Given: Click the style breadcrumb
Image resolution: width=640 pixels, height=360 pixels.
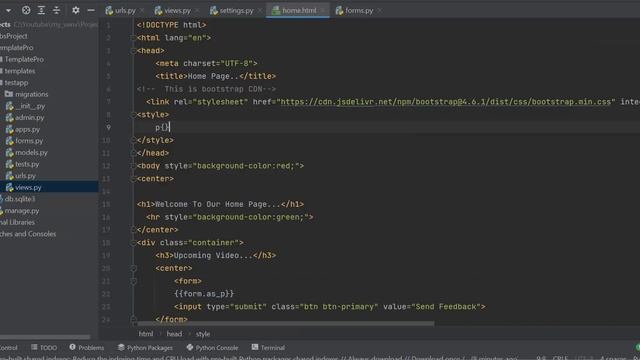Looking at the screenshot, I should click(x=203, y=334).
